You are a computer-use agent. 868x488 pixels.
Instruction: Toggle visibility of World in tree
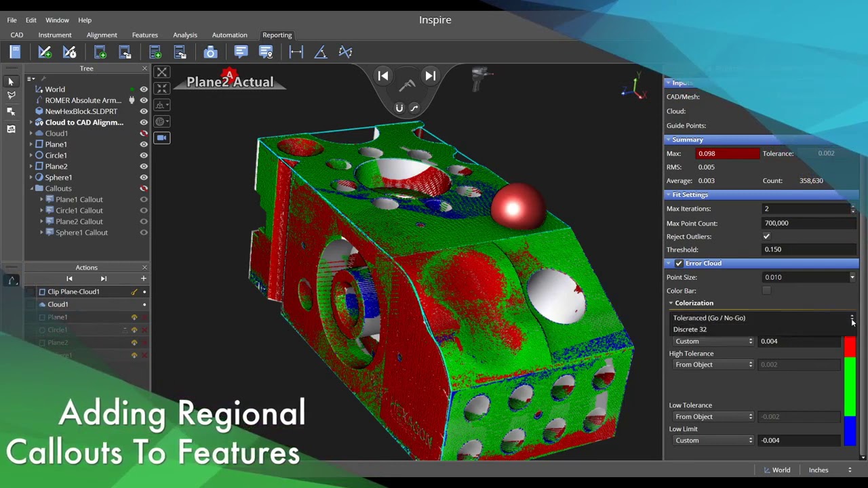click(x=144, y=89)
